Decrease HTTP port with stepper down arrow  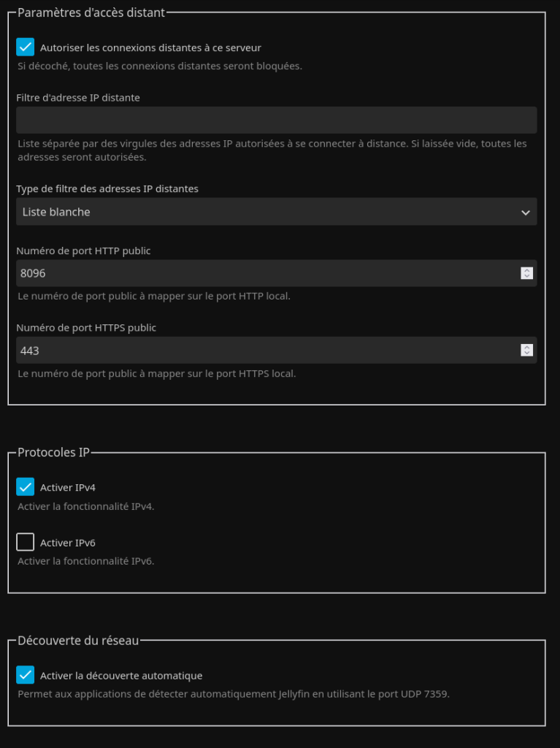(x=526, y=277)
